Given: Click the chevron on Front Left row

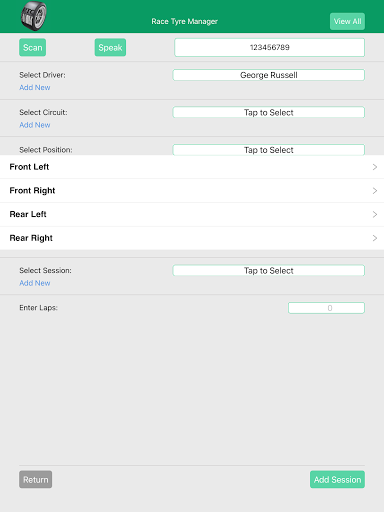Looking at the screenshot, I should pos(375,167).
